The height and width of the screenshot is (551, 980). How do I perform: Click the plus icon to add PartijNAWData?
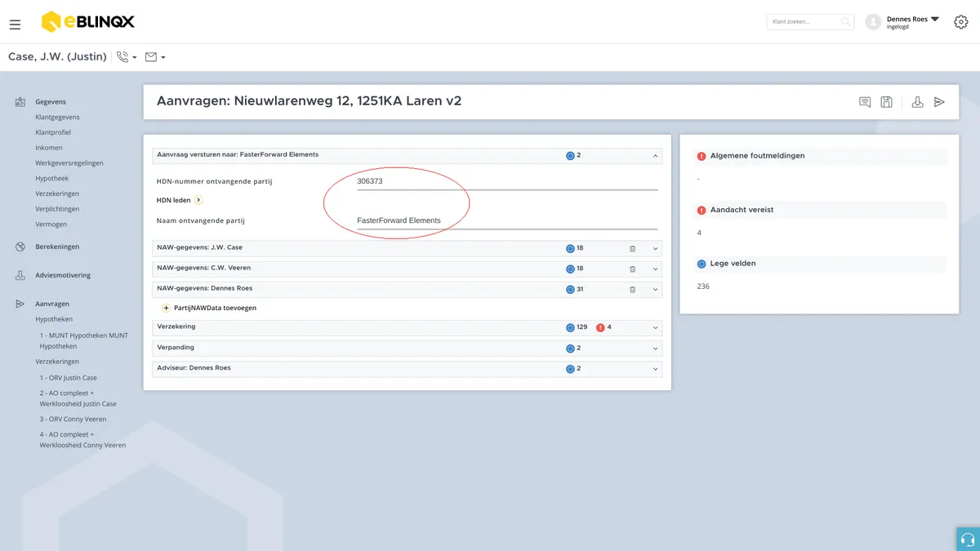click(167, 308)
